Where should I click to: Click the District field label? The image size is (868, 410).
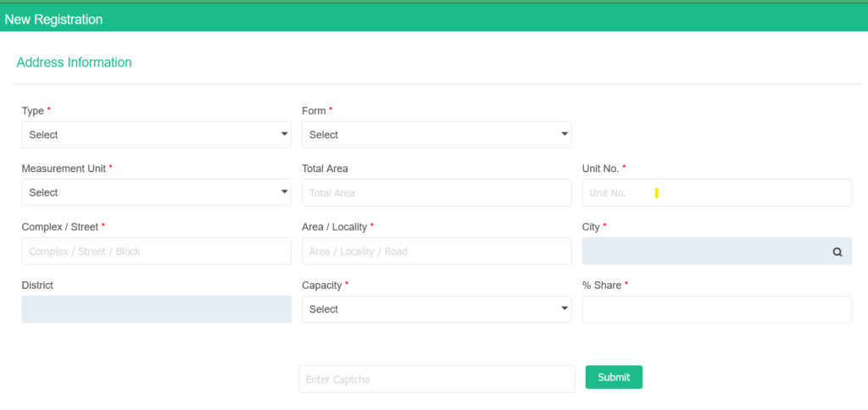(x=37, y=285)
